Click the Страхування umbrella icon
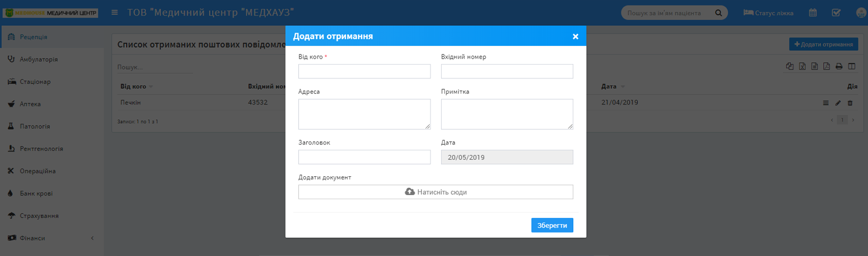 click(11, 216)
